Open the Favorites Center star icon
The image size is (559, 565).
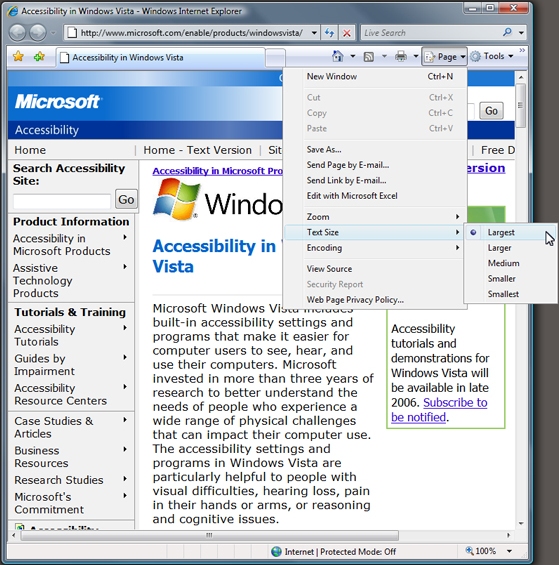(18, 57)
